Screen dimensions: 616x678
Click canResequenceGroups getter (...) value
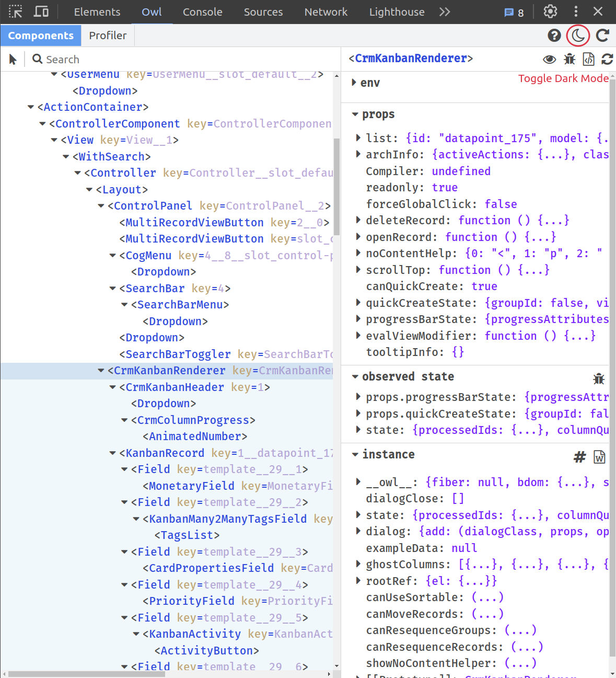(x=520, y=630)
